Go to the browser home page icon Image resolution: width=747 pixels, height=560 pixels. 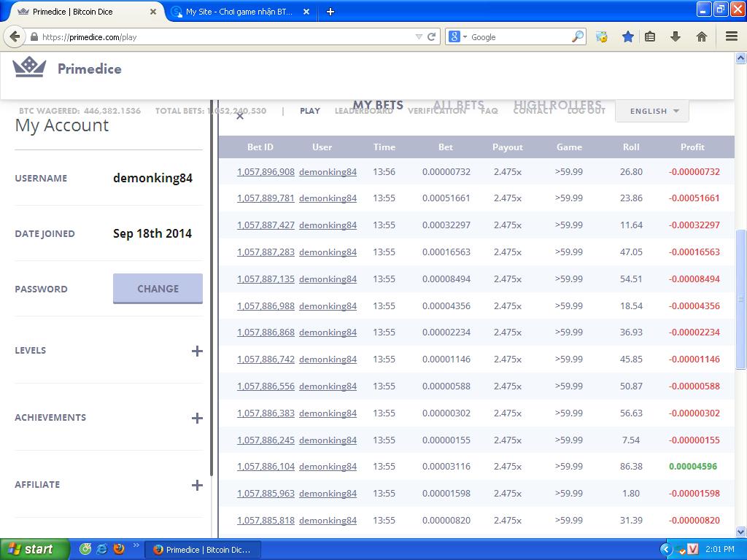pos(701,36)
